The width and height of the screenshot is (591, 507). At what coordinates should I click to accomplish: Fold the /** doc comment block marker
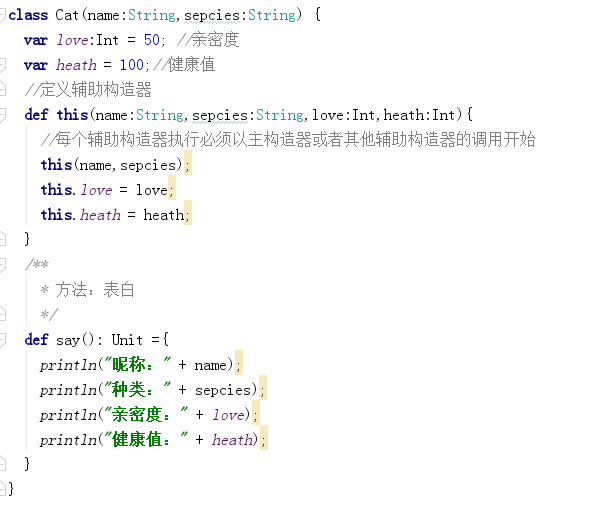click(3, 265)
